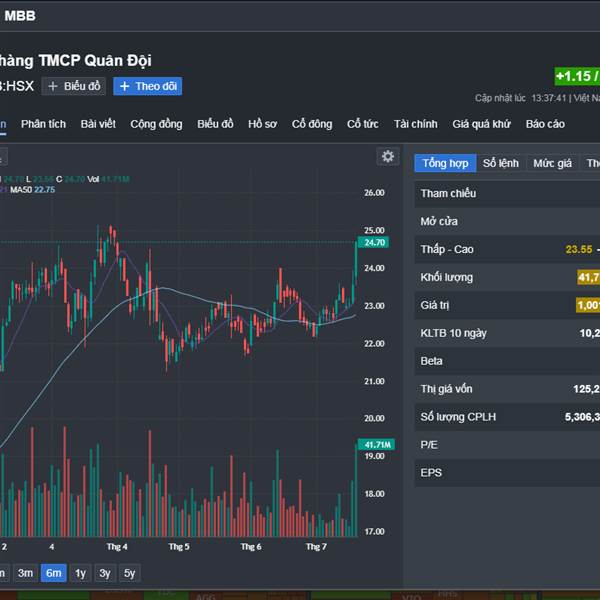
Task: Click the Beta row
Action: click(x=507, y=361)
